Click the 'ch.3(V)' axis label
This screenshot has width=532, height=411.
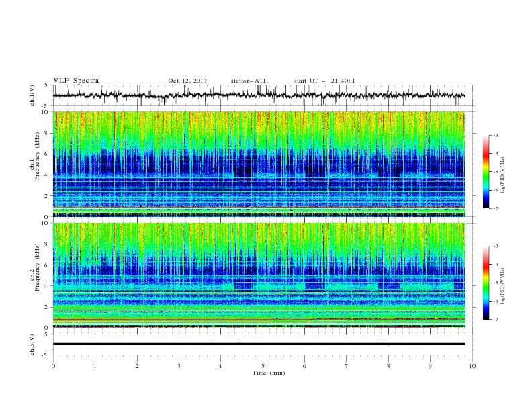pyautogui.click(x=32, y=345)
